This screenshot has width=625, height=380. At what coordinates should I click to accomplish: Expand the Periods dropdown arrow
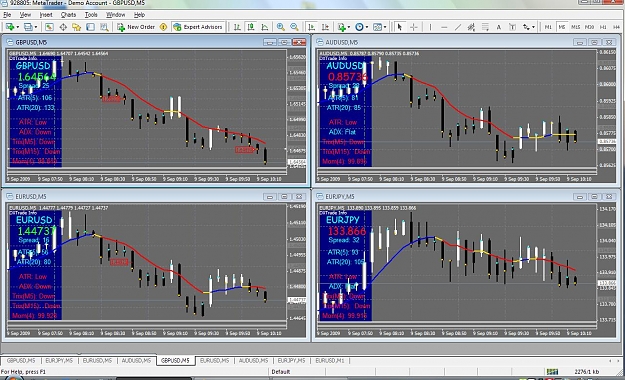[367, 27]
